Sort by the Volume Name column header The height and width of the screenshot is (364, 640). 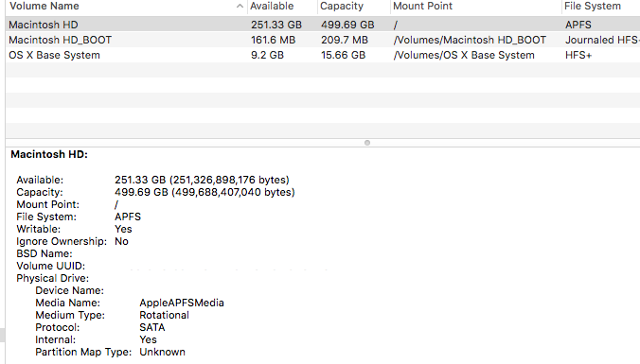point(44,6)
